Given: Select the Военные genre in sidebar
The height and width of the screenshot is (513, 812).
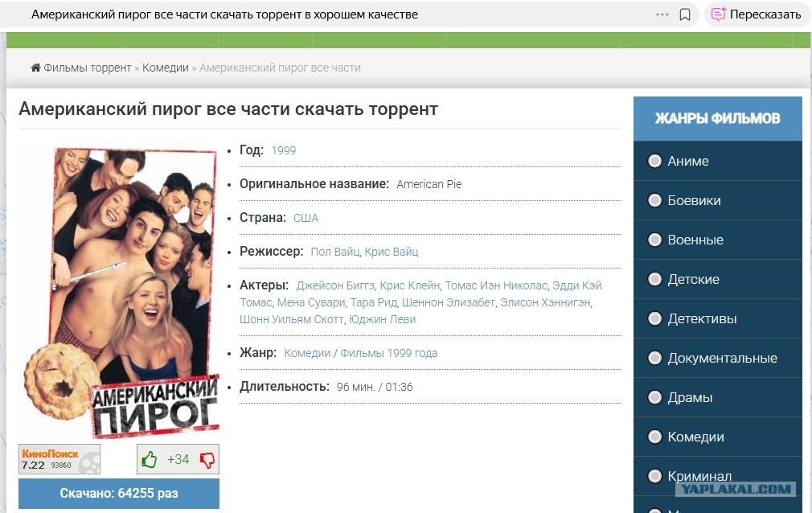Looking at the screenshot, I should coord(717,240).
